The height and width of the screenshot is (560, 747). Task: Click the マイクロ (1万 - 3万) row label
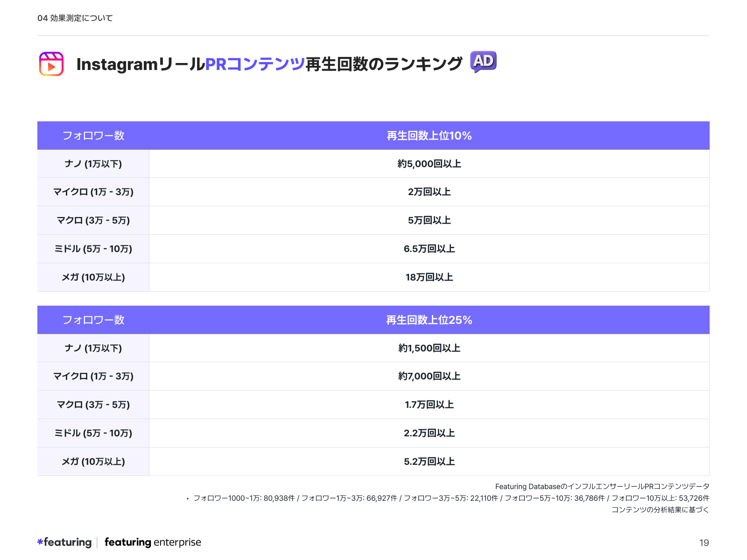pos(93,192)
